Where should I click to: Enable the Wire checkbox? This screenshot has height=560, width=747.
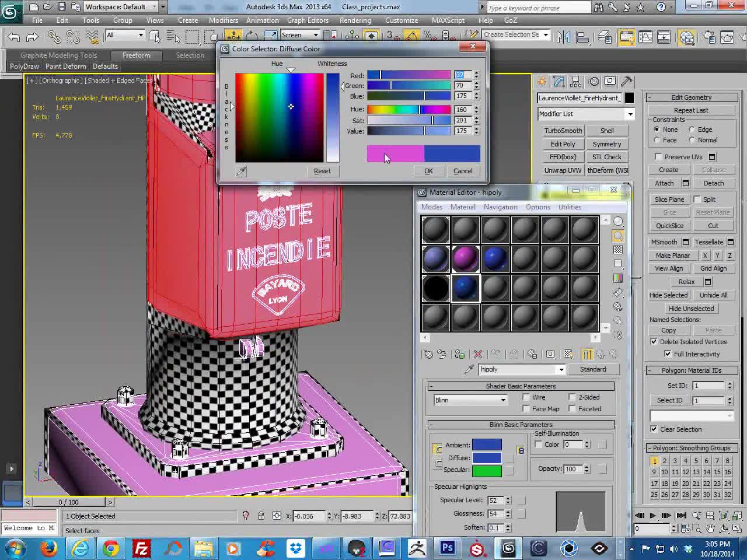point(526,397)
